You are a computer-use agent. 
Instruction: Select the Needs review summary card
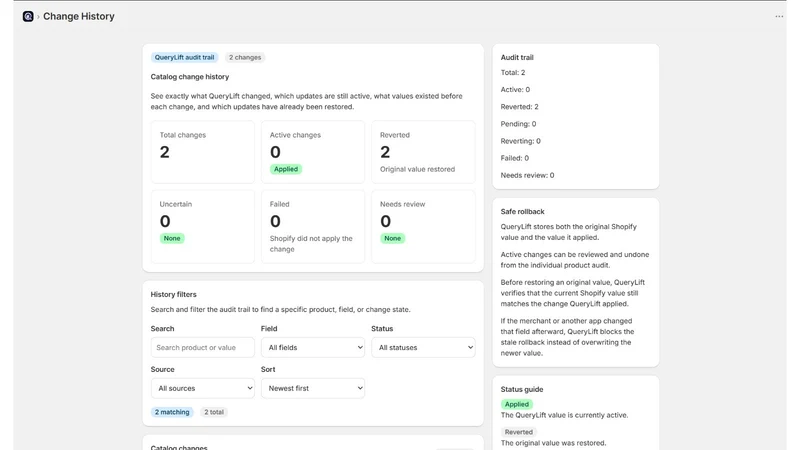(x=423, y=227)
